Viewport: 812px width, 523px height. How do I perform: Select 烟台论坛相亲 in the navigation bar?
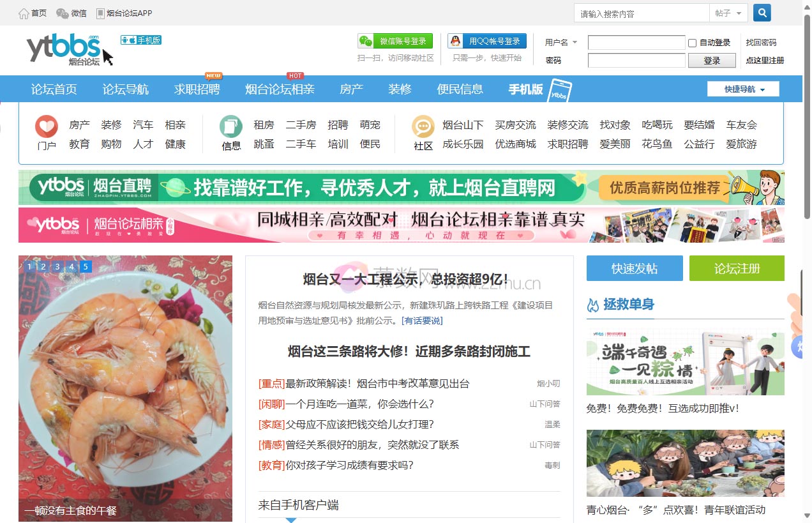[x=279, y=89]
